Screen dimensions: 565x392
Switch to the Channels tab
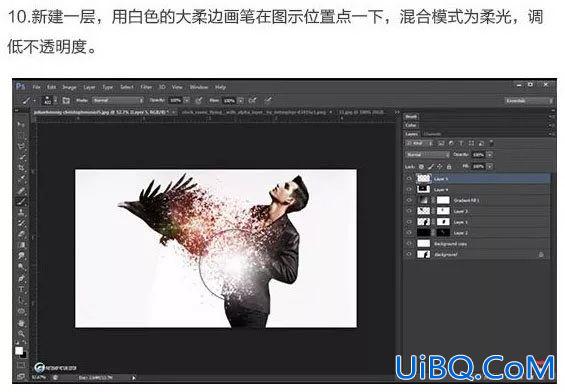(432, 134)
